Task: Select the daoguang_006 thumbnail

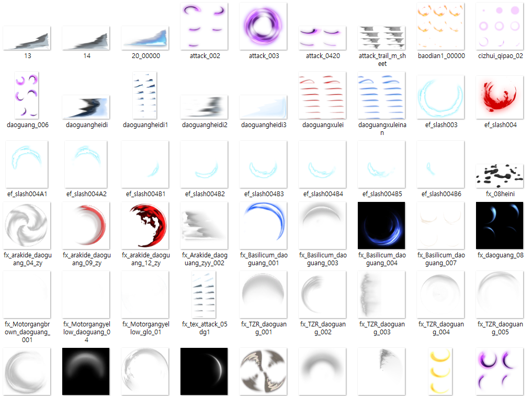Action: (27, 95)
